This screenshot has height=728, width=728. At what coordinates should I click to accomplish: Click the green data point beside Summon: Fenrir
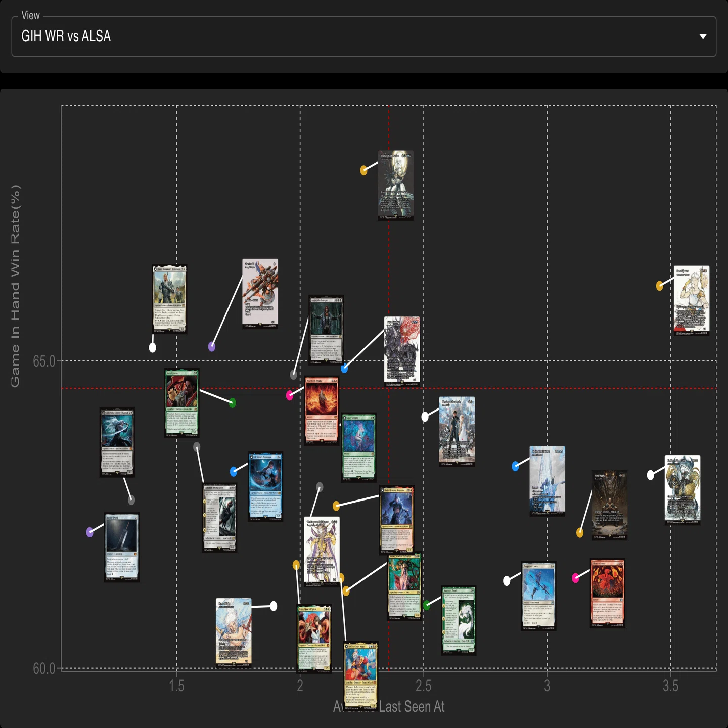pos(427,605)
